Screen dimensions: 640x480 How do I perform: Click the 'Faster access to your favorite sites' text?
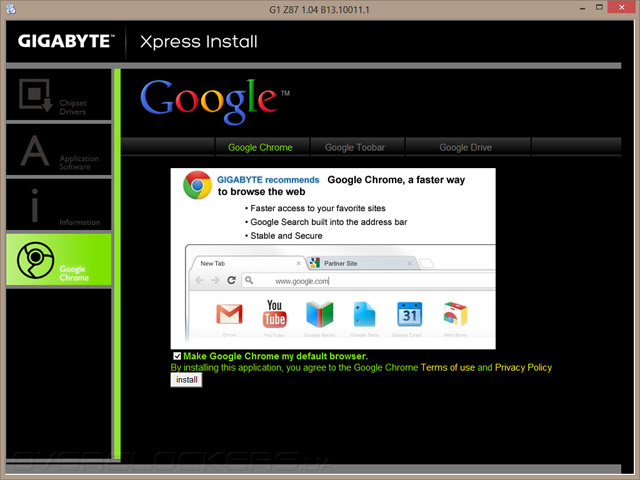(318, 208)
